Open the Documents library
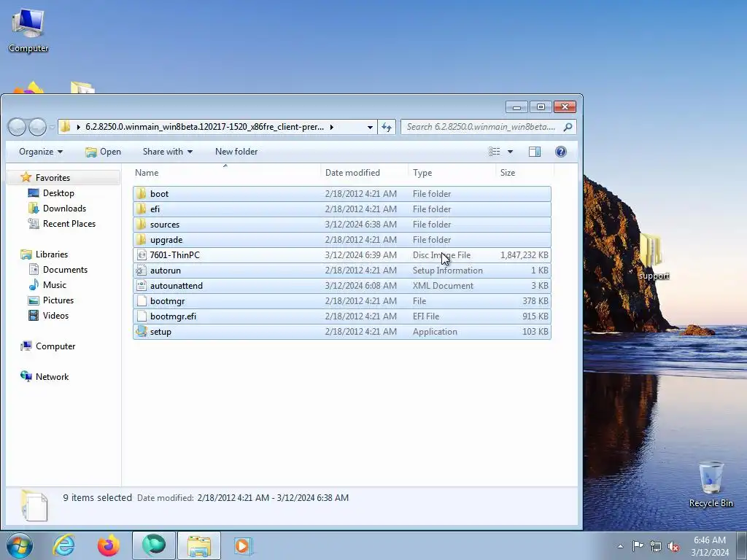 pos(65,270)
